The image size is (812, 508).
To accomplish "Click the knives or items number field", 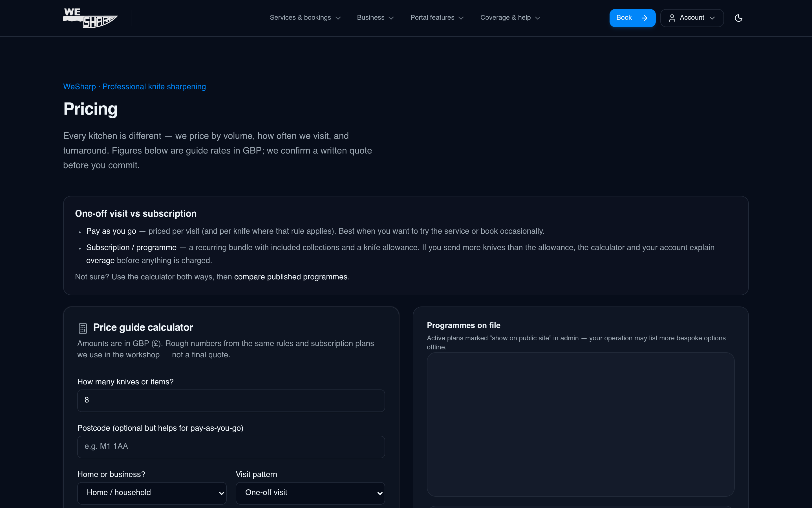I will (231, 400).
